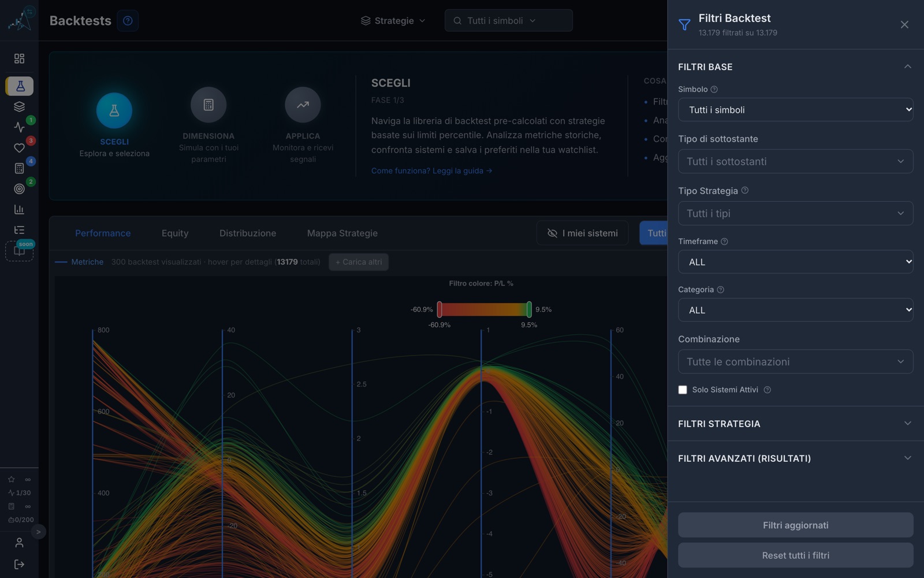Click the DIMENSIONA calculator step icon
This screenshot has height=578, width=924.
(x=208, y=105)
